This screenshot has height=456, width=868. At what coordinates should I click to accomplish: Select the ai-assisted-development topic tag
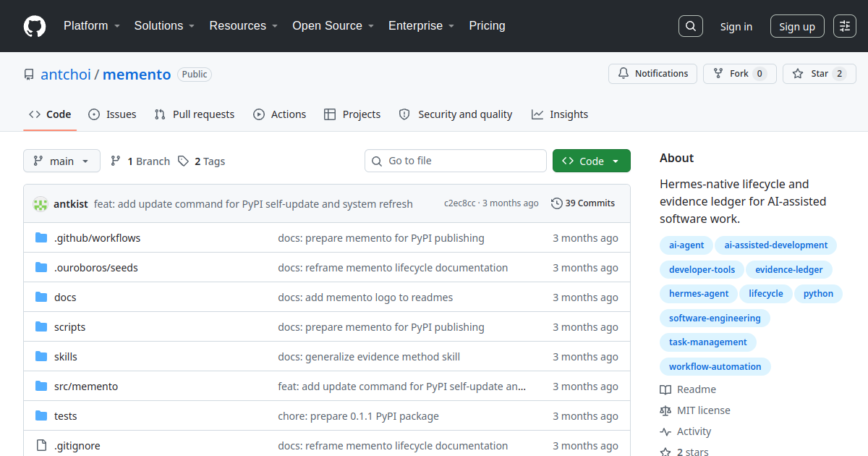pos(776,245)
